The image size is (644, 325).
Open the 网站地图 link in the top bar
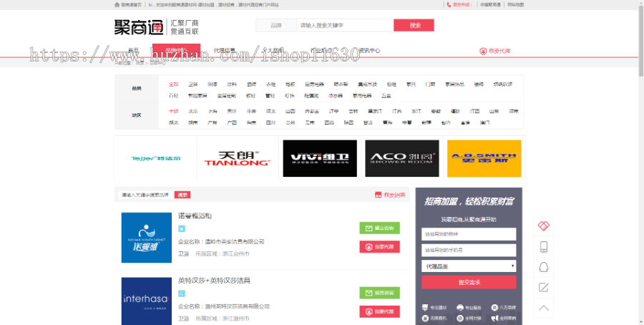(515, 4)
